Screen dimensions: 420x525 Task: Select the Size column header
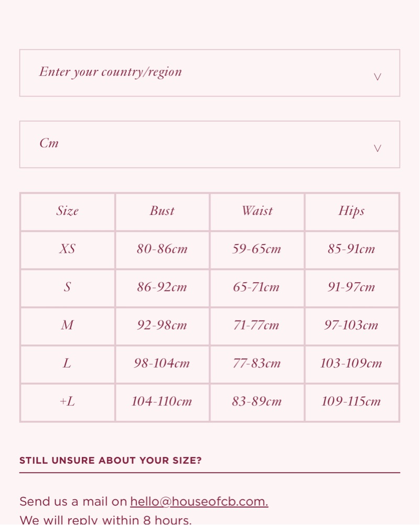tap(68, 211)
